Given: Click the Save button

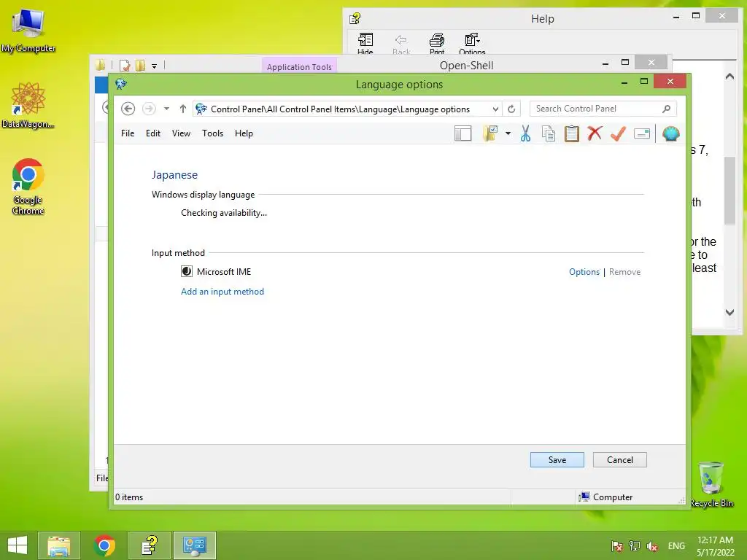Looking at the screenshot, I should 557,460.
